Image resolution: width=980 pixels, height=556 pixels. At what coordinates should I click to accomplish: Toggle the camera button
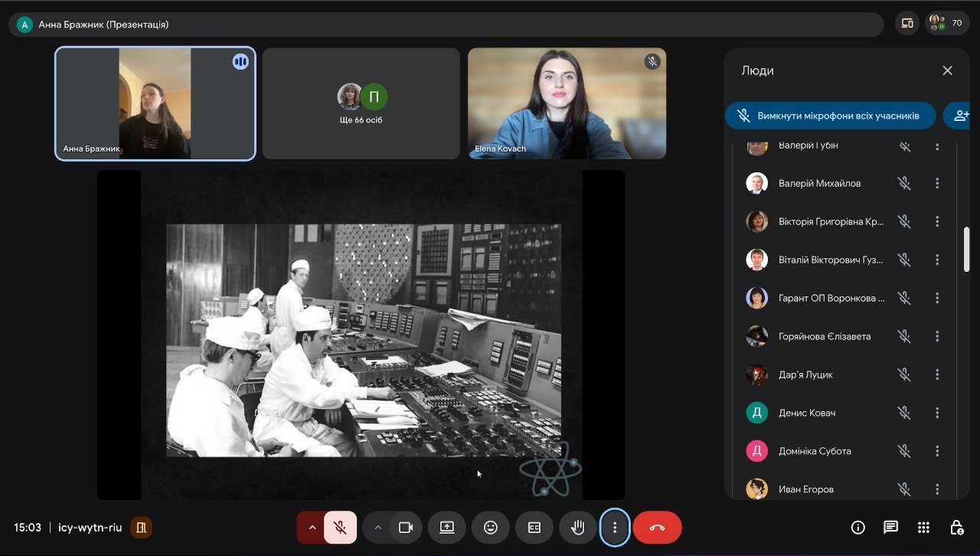406,527
